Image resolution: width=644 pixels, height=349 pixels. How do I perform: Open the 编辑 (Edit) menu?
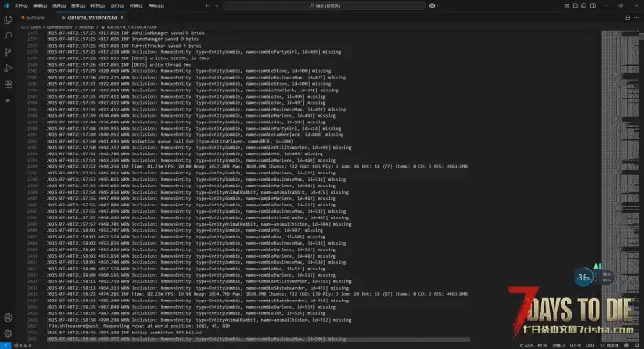(x=40, y=5)
